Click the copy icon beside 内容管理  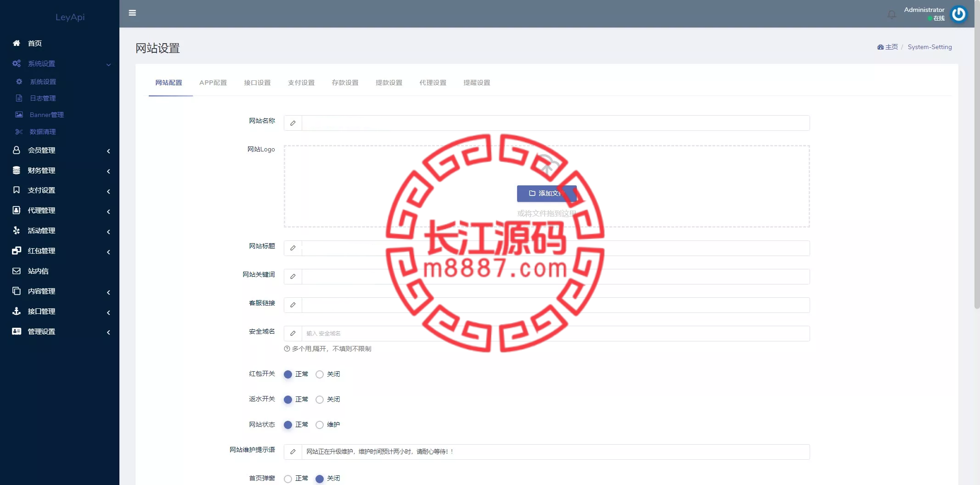coord(17,291)
